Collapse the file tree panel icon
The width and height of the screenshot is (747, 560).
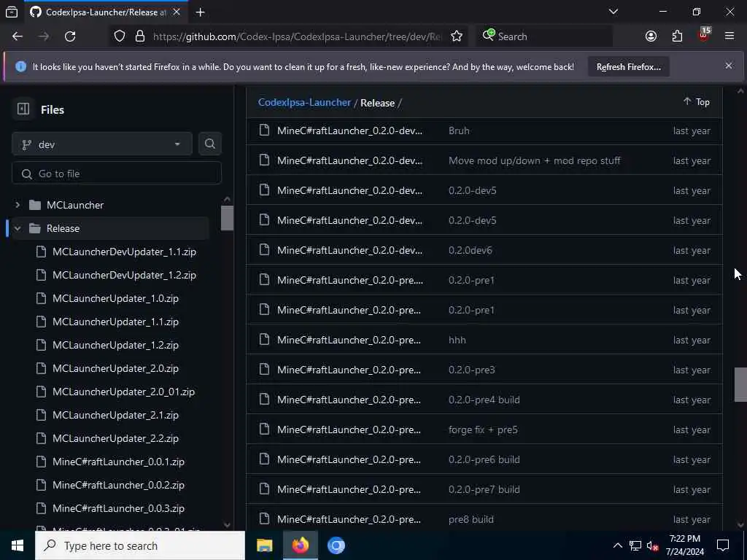23,109
